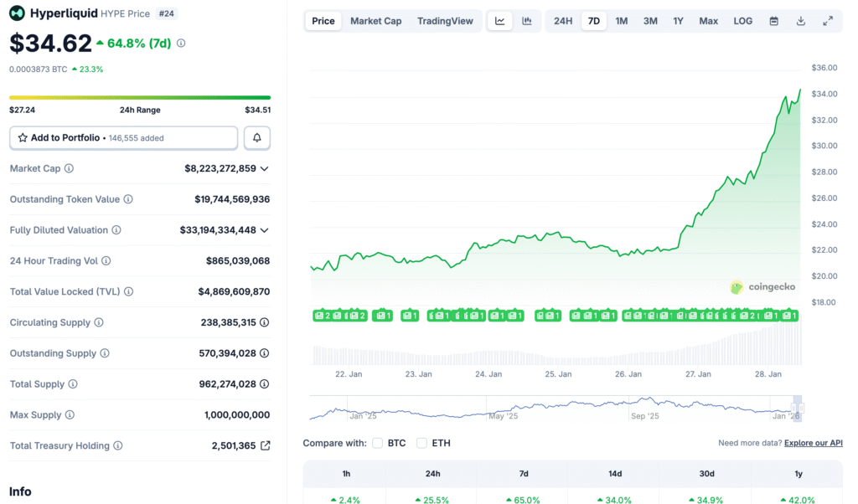
Task: Click the price alert bell icon
Action: tap(257, 137)
